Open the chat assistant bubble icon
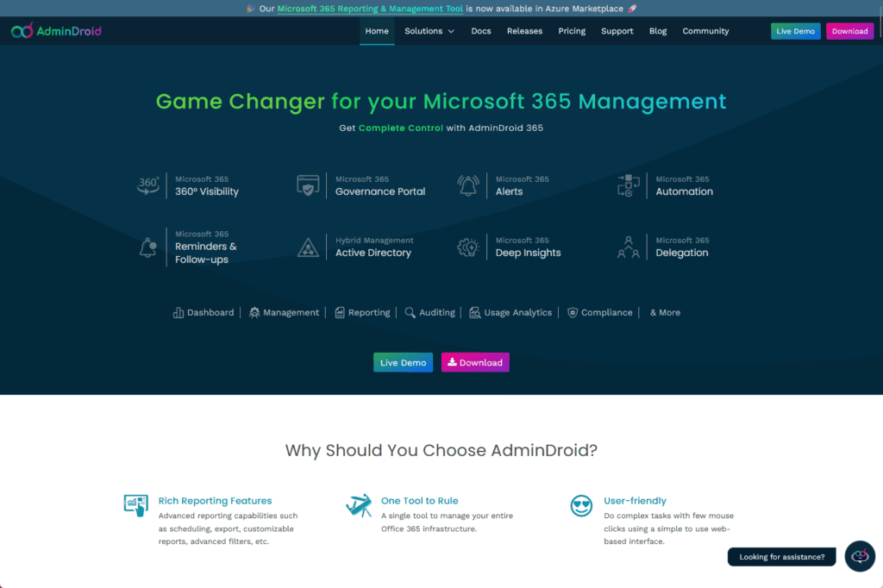883x588 pixels. pyautogui.click(x=860, y=556)
